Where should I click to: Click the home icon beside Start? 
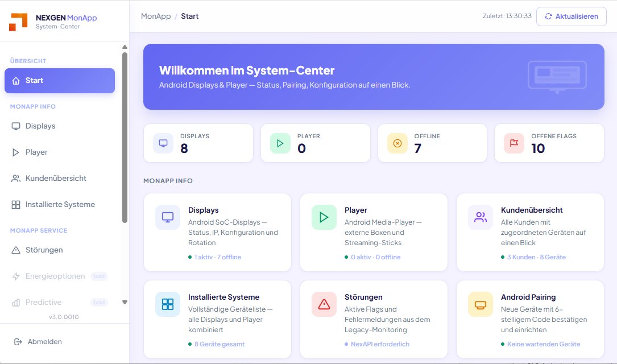[16, 81]
